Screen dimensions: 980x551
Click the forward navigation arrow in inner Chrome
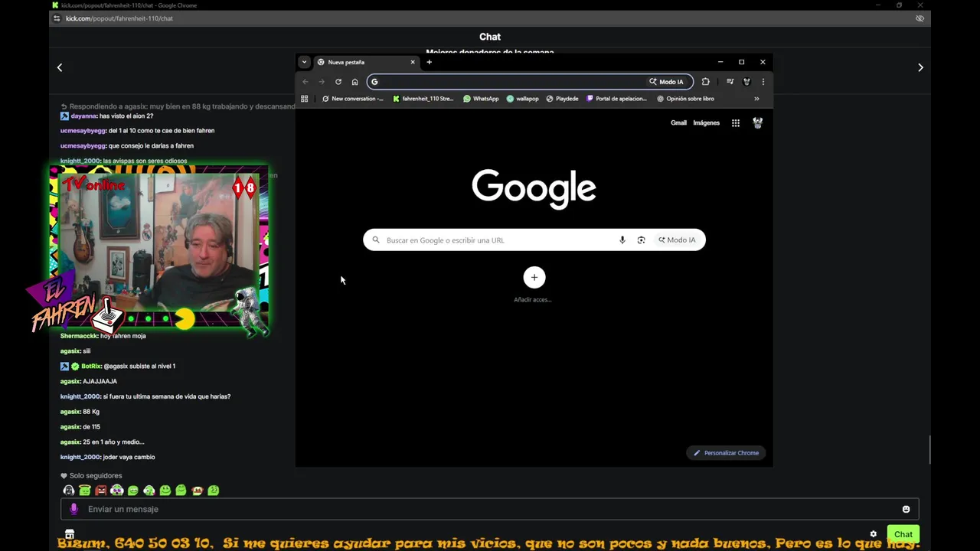322,82
